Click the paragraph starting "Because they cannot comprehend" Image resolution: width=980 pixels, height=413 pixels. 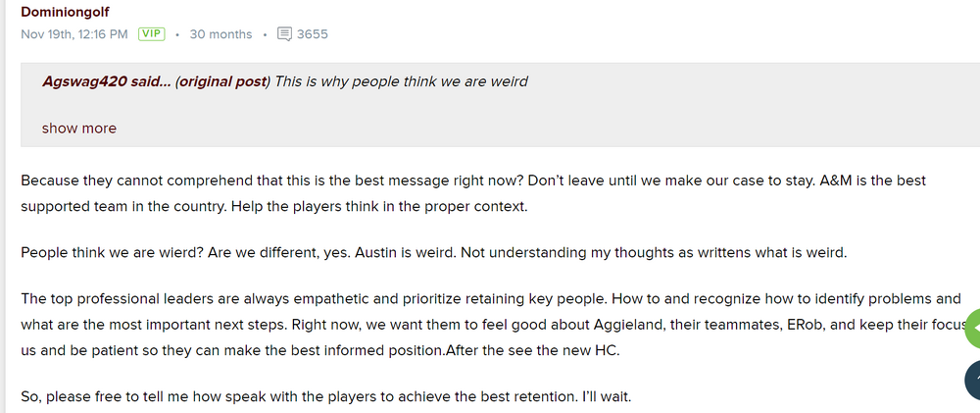pos(392,181)
